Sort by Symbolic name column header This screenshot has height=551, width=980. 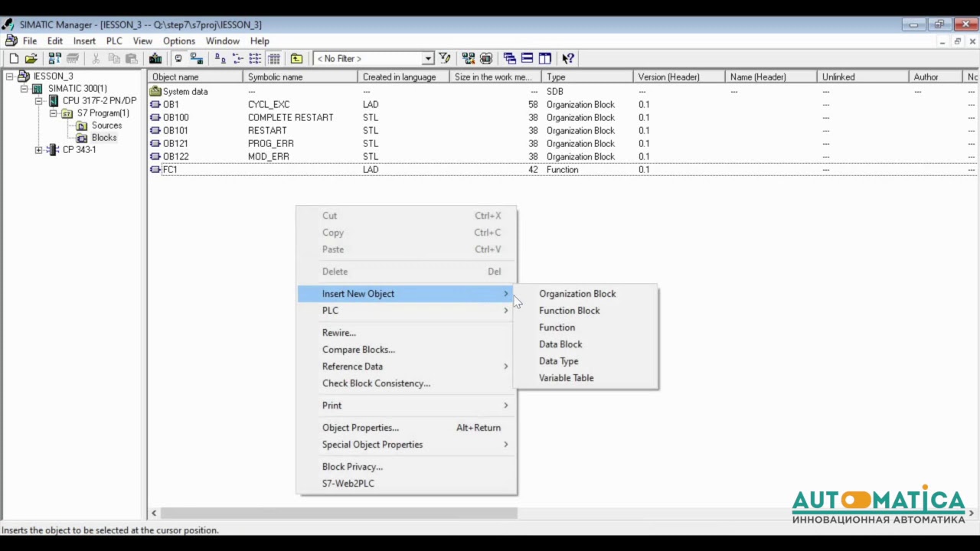pos(300,77)
